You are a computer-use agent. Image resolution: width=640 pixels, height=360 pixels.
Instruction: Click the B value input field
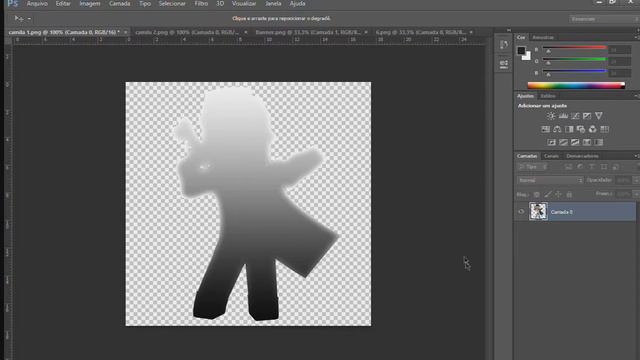619,73
